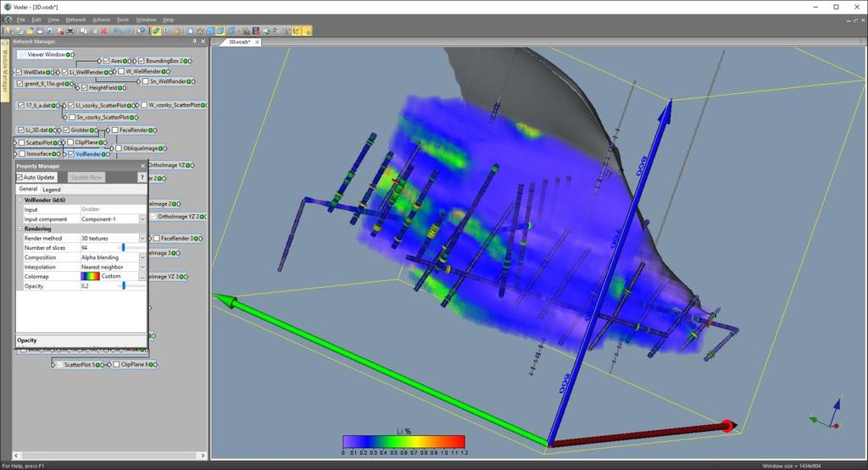The height and width of the screenshot is (470, 868).
Task: Enable the Isosurface module checkbox
Action: click(x=22, y=154)
